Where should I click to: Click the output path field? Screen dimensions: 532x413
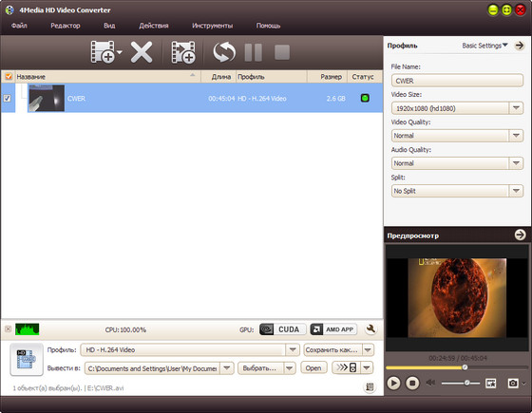pos(152,368)
